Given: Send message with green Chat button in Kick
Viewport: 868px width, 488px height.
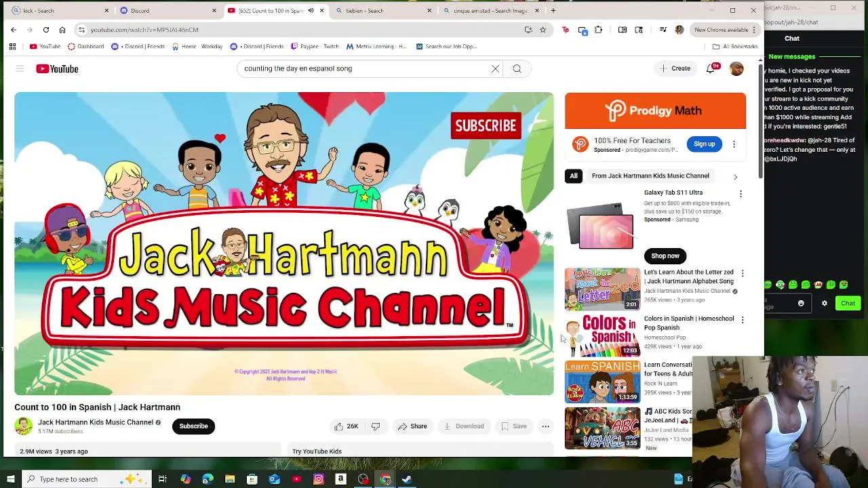Looking at the screenshot, I should tap(848, 304).
